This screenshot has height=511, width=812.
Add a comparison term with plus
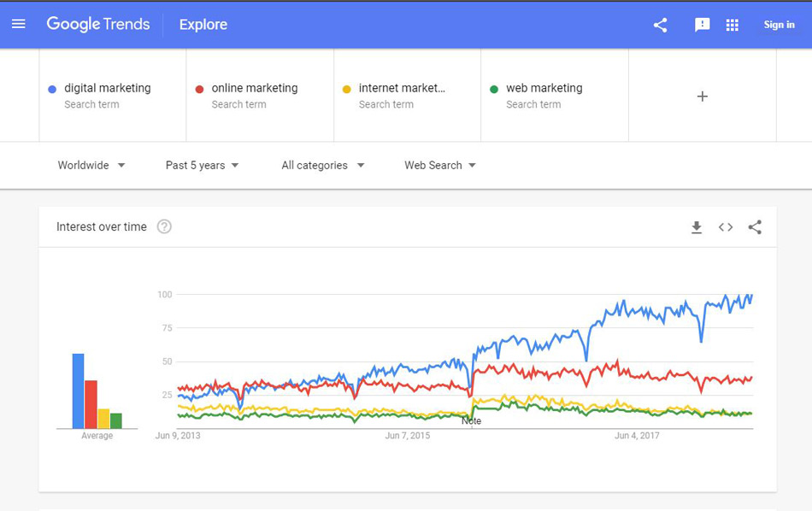[703, 97]
